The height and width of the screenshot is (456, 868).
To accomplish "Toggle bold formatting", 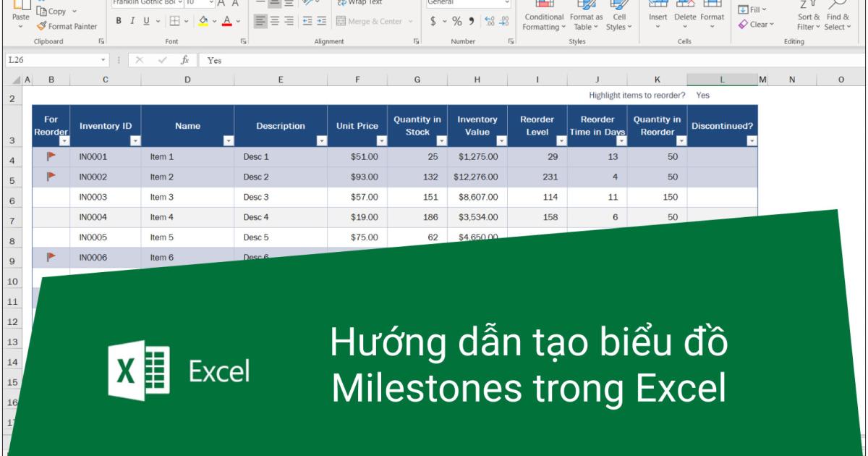I will [x=118, y=22].
